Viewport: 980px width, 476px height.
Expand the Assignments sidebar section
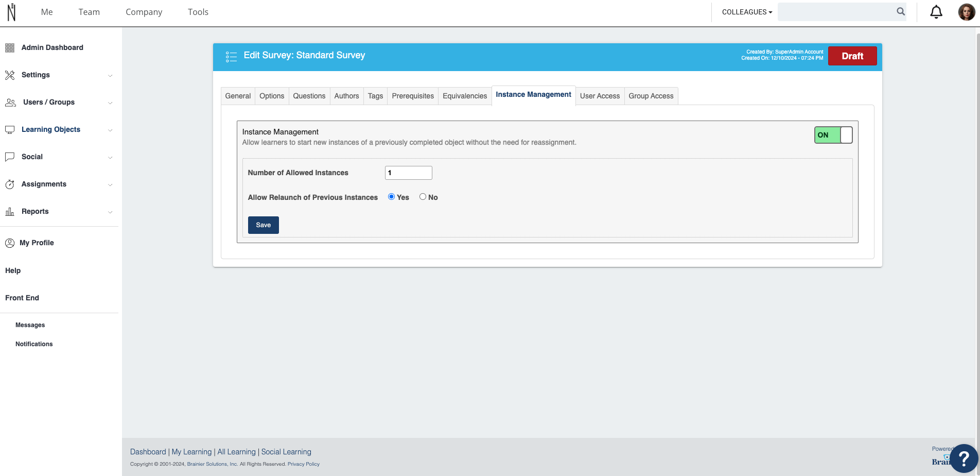(110, 185)
